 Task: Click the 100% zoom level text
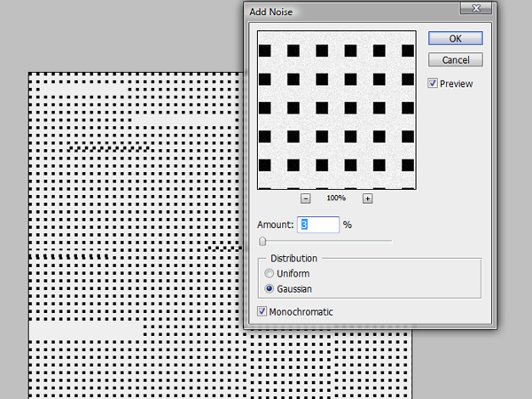click(x=336, y=198)
